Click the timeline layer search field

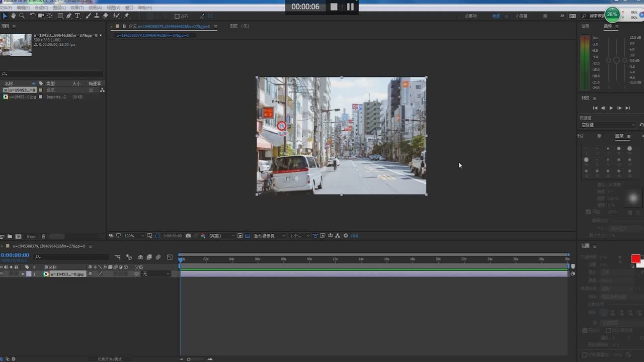click(x=70, y=257)
